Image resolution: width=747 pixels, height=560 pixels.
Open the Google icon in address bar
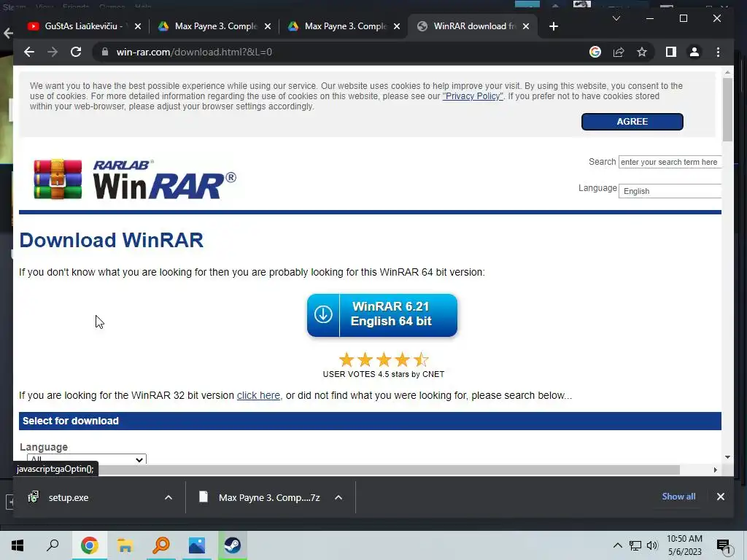click(595, 52)
